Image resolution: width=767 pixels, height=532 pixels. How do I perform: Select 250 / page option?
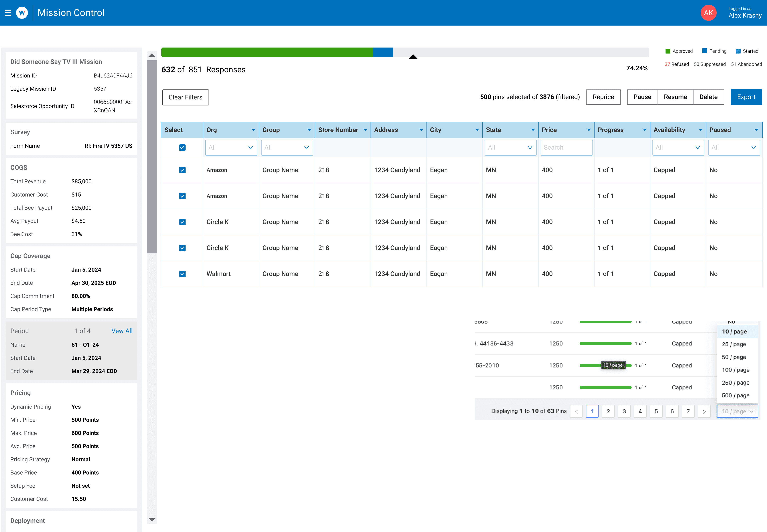737,383
